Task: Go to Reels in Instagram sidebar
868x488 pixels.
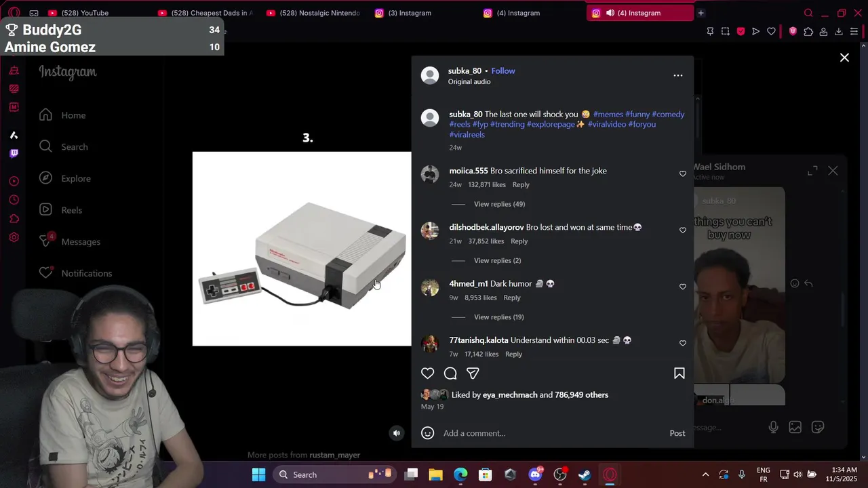Action: [x=60, y=210]
